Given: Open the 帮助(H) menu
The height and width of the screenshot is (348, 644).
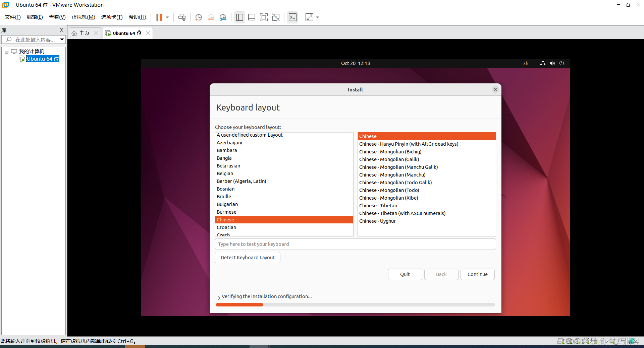Looking at the screenshot, I should [x=138, y=17].
